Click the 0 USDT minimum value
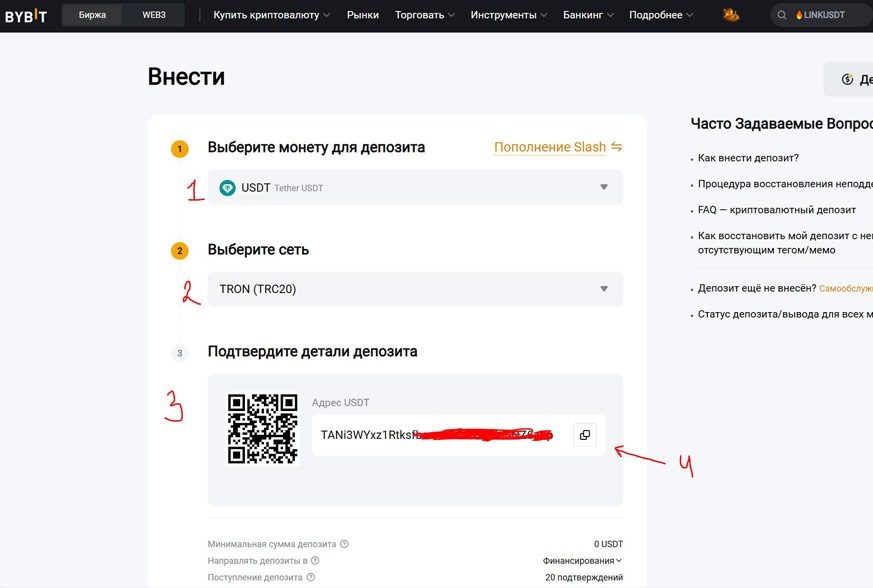The width and height of the screenshot is (873, 588). pyautogui.click(x=608, y=544)
